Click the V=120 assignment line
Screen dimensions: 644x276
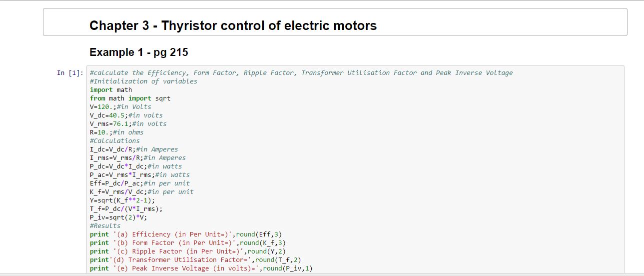tap(120, 107)
